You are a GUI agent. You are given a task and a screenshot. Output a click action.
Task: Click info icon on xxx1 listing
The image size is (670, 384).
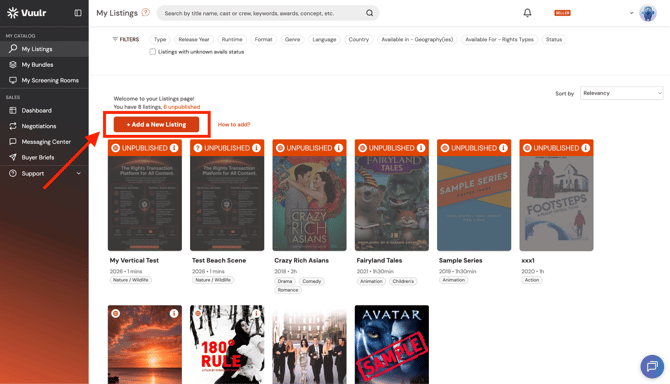pos(585,148)
